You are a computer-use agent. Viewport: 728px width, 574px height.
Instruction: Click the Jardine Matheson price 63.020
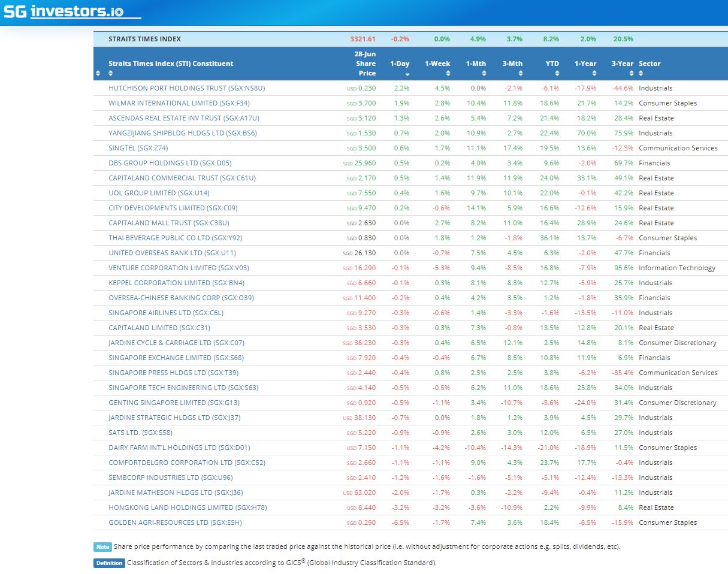click(x=365, y=493)
